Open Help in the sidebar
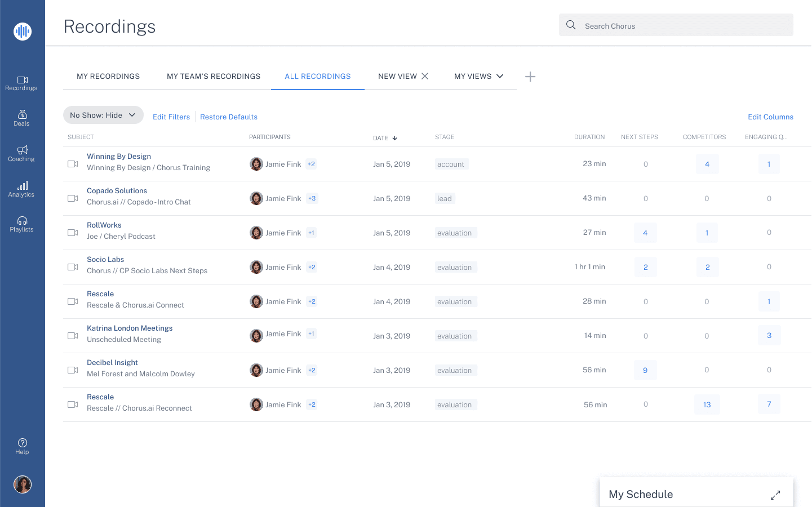Screen dimensions: 812x507 [22, 447]
